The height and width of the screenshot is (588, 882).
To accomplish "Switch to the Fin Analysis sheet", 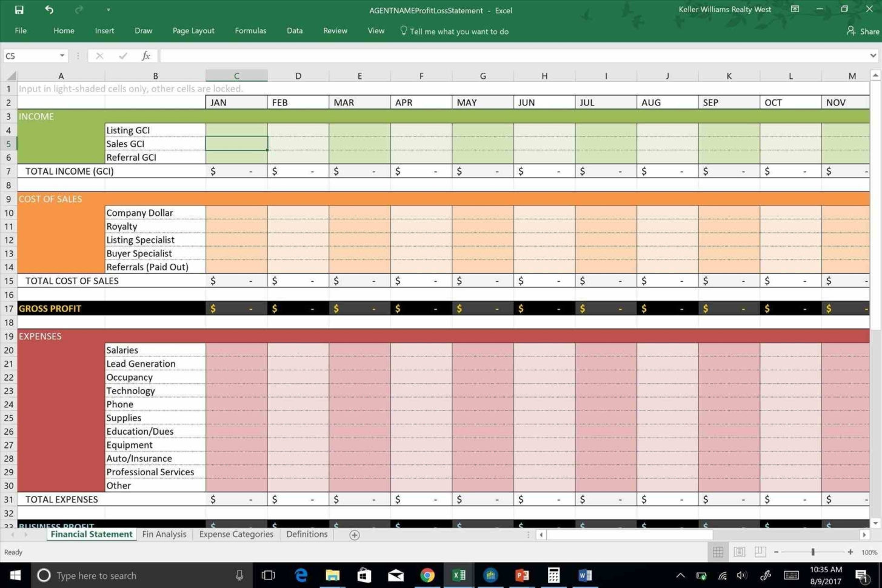I will 164,534.
